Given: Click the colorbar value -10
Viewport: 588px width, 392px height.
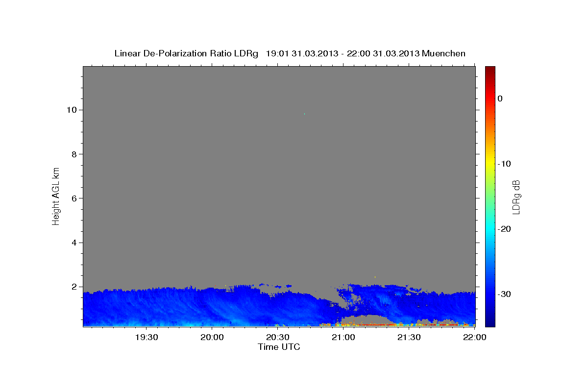Looking at the screenshot, I should click(x=504, y=164).
